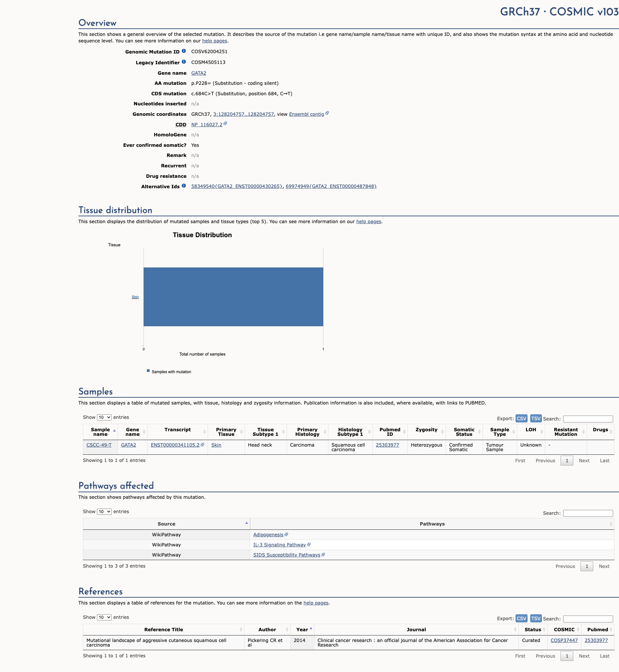Focus the References table search field
This screenshot has width=619, height=672.
[x=588, y=619]
